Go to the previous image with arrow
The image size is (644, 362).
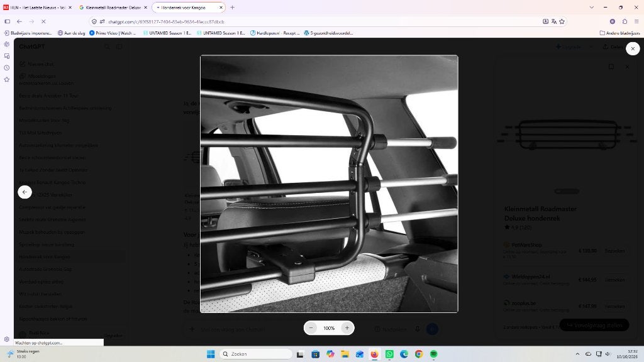click(x=25, y=192)
